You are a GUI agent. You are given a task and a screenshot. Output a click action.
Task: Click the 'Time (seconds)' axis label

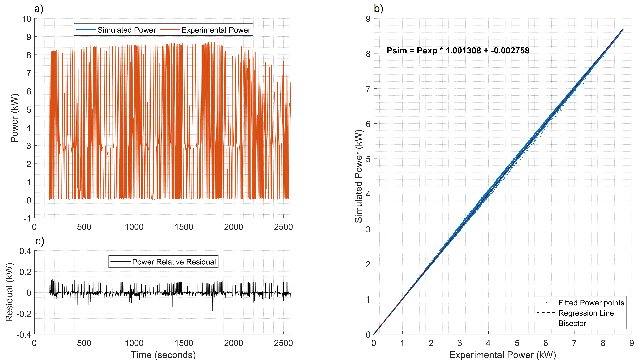(x=163, y=355)
